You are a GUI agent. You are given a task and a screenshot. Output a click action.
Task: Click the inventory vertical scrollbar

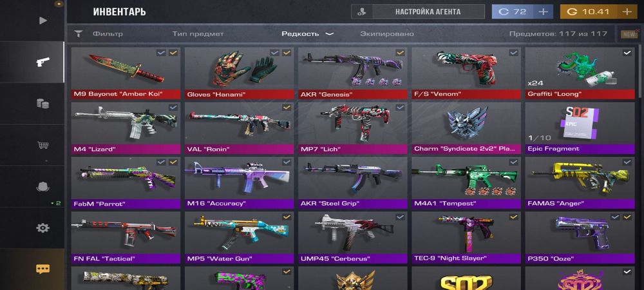pyautogui.click(x=641, y=72)
